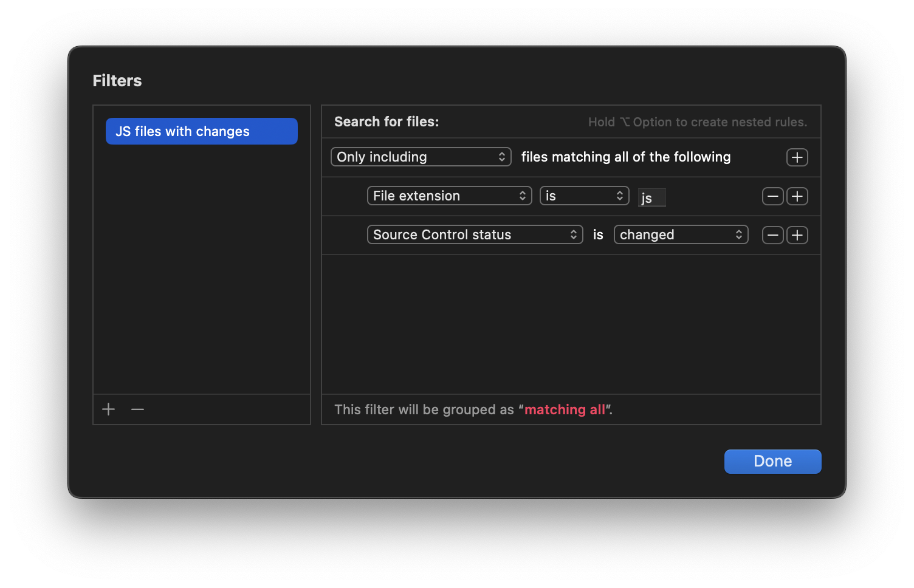Viewport: 914px width, 588px height.
Task: Open the 'is' operator dropdown for File extension
Action: (585, 196)
